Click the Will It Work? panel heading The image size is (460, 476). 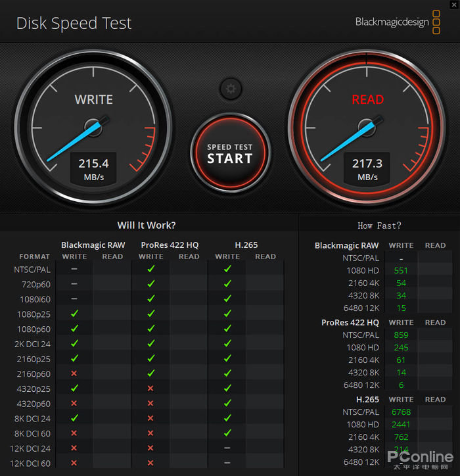coord(147,225)
